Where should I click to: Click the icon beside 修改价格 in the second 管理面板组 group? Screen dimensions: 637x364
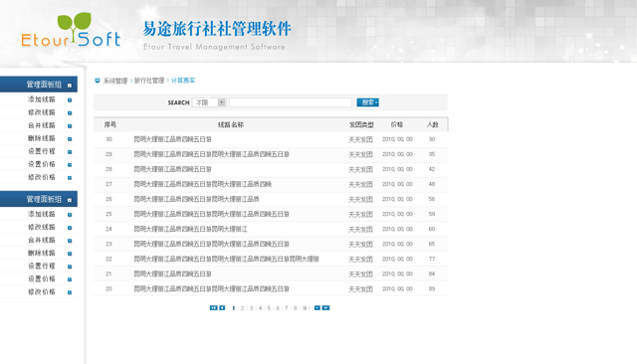click(x=70, y=292)
